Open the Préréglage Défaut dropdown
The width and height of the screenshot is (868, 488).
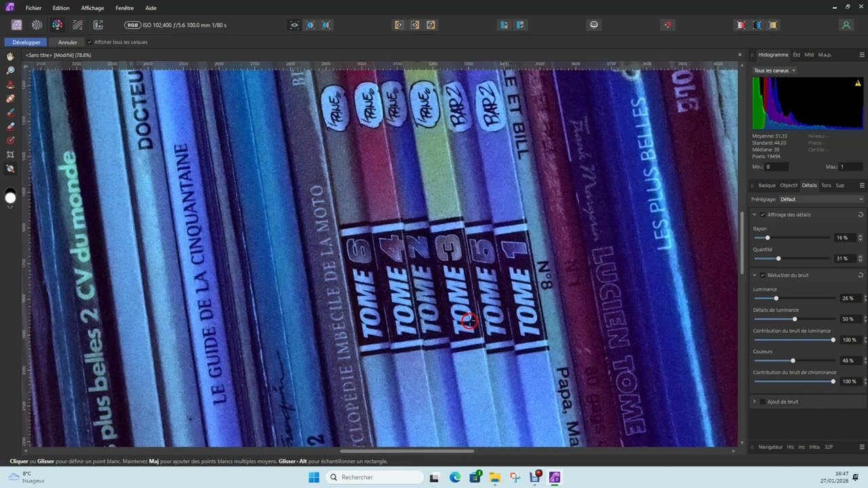[821, 199]
